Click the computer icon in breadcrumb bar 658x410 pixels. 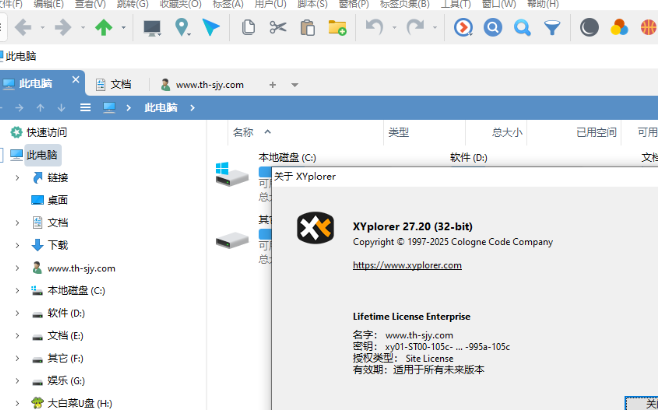[x=109, y=108]
